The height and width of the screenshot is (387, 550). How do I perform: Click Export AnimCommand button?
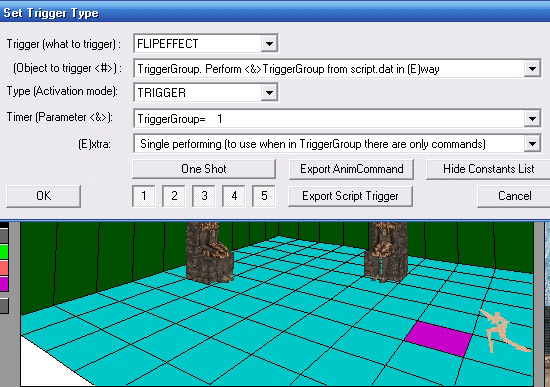(351, 169)
